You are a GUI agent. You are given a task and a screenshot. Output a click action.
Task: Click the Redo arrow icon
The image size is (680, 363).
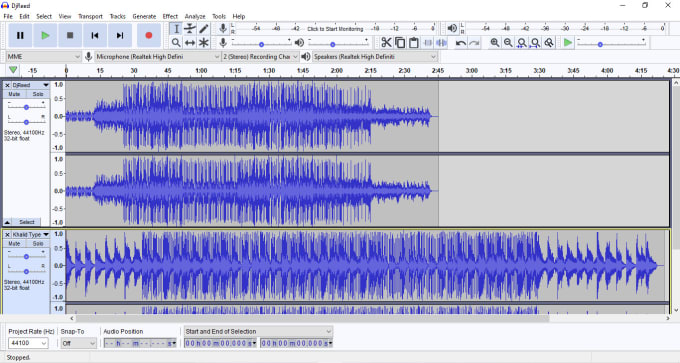coord(474,43)
